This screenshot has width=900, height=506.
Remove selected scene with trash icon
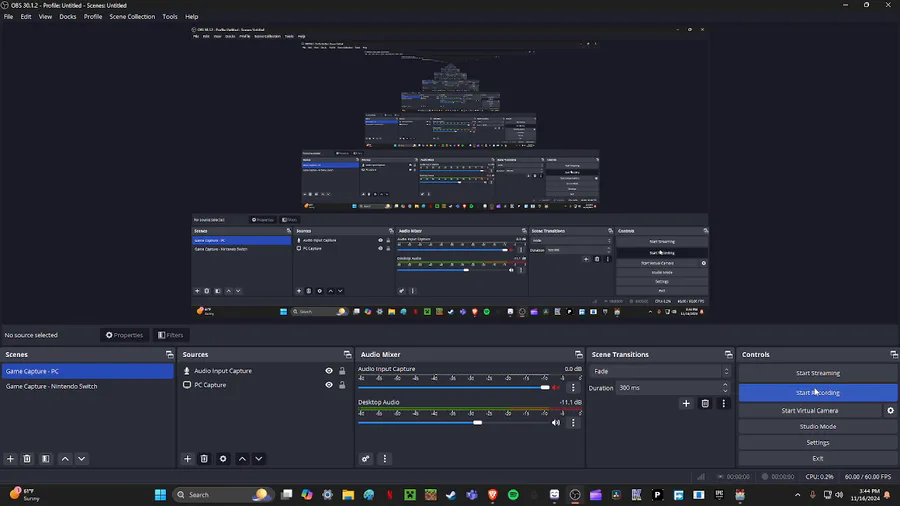[27, 459]
